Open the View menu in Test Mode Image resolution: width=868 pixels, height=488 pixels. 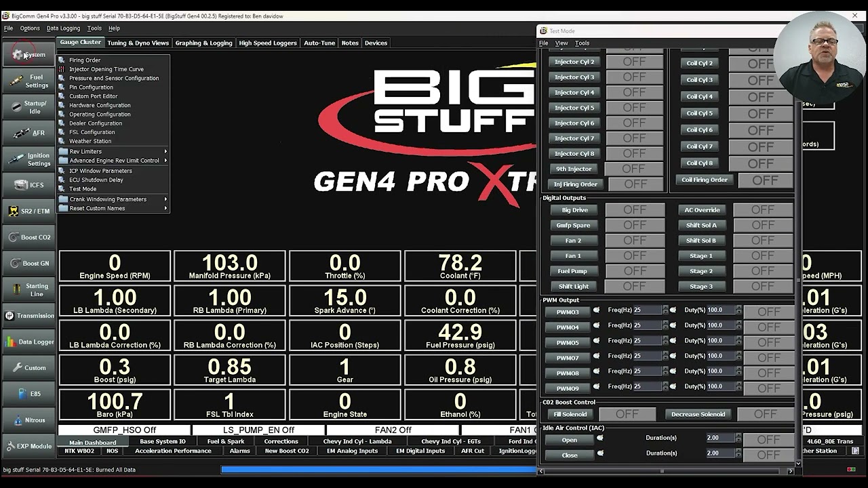click(x=561, y=43)
